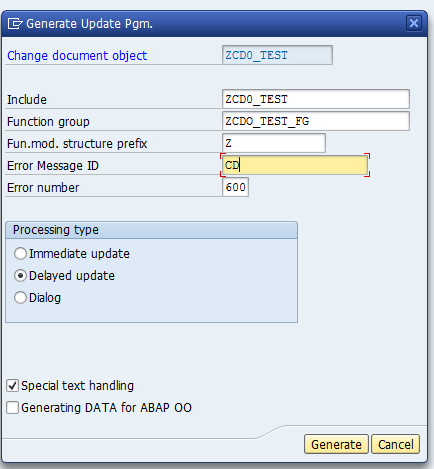Click the Change document object label
434x469 pixels.
77,56
